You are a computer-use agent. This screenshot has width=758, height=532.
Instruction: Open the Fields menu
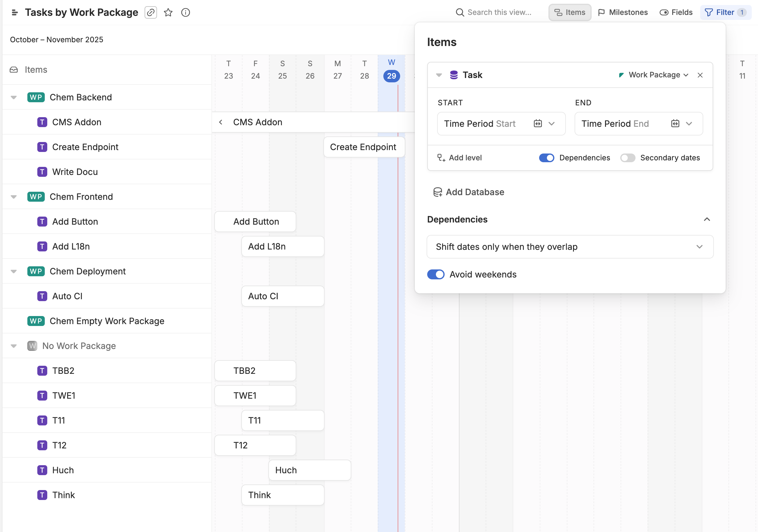coord(676,12)
